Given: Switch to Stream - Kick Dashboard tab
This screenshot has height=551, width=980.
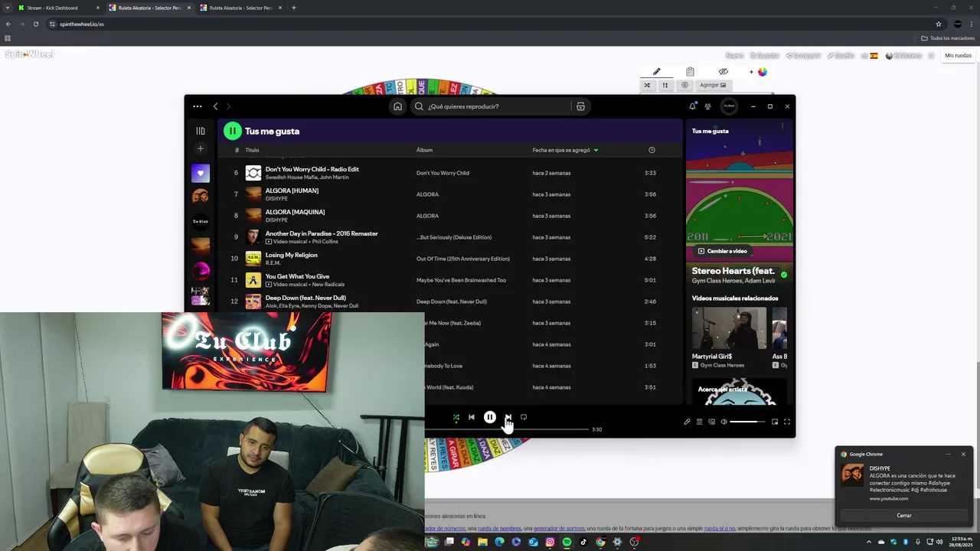Looking at the screenshot, I should coord(60,8).
